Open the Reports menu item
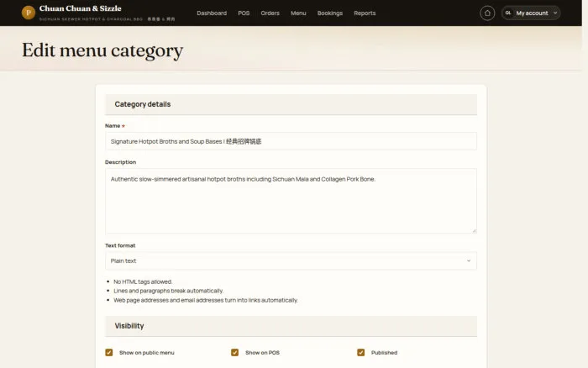Image resolution: width=588 pixels, height=368 pixels. (x=365, y=13)
